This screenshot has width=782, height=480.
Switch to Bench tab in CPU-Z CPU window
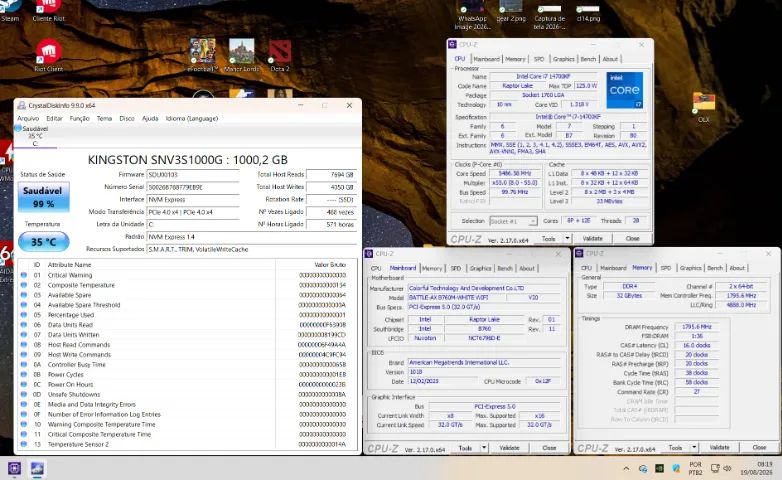[x=588, y=59]
